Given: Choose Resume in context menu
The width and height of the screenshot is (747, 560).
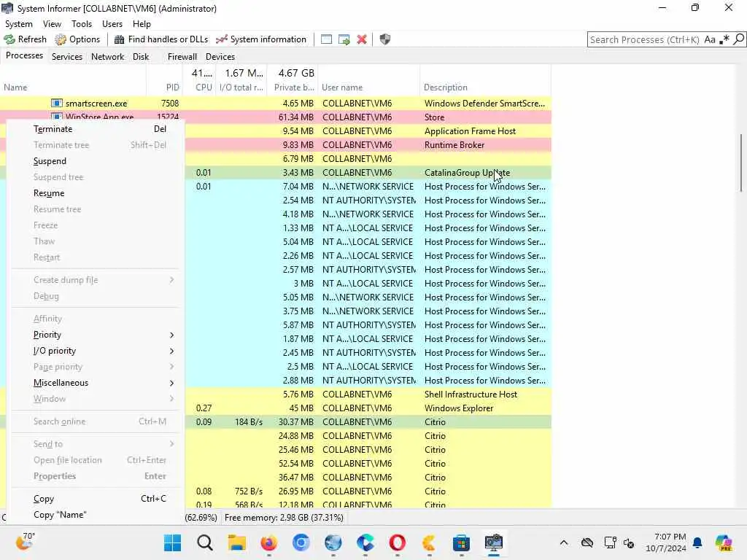Looking at the screenshot, I should coord(96,192).
